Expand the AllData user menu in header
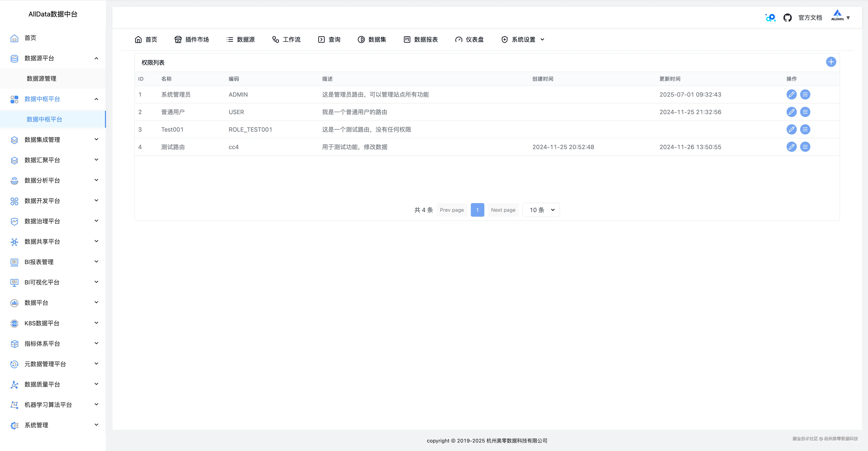Image resolution: width=868 pixels, height=451 pixels. click(x=840, y=17)
